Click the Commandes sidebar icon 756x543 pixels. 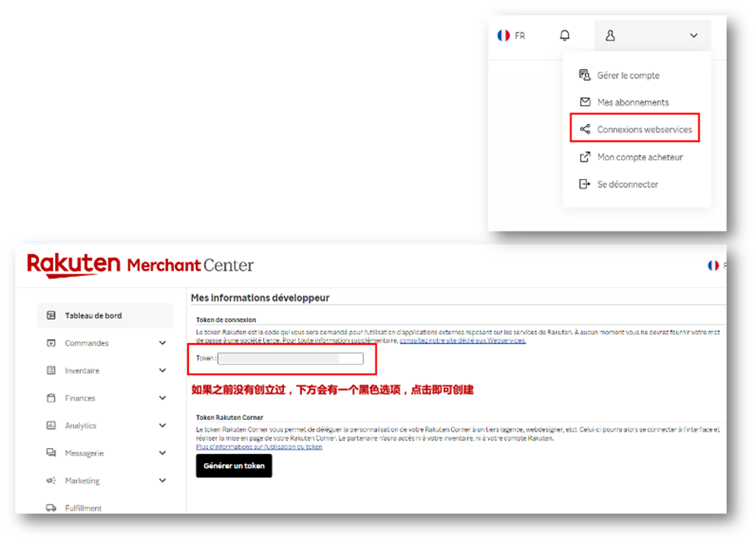pyautogui.click(x=51, y=343)
